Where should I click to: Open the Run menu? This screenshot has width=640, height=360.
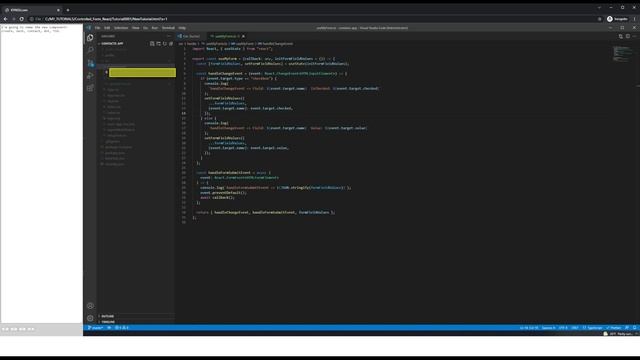pos(155,28)
